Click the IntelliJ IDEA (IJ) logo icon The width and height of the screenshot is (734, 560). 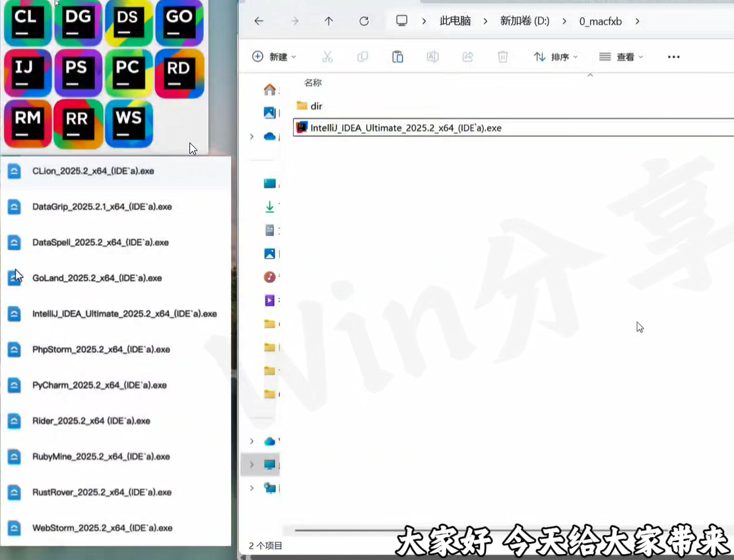(28, 73)
